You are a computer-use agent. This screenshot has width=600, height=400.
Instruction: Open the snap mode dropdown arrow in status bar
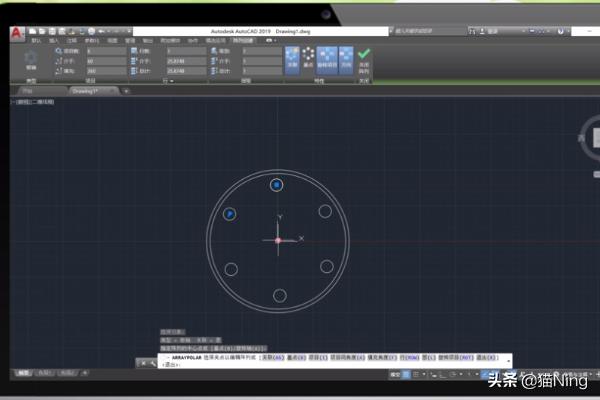(x=424, y=374)
